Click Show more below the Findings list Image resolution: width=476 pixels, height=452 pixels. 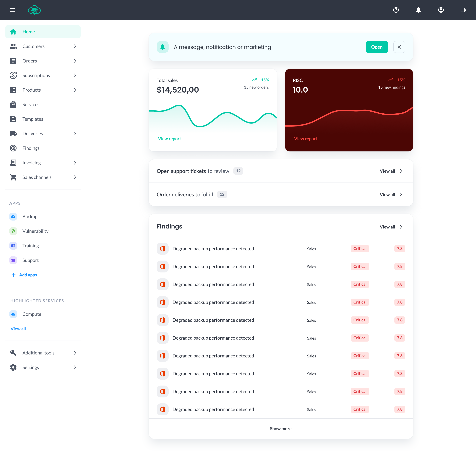280,429
